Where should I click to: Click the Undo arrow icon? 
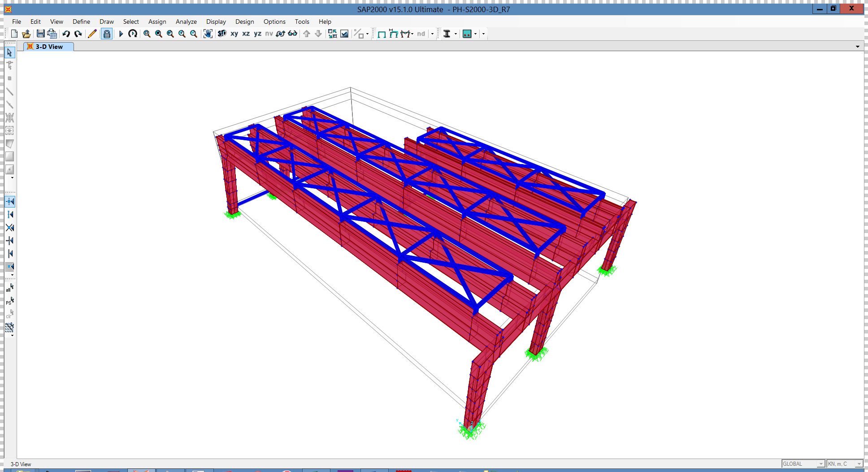[x=66, y=34]
